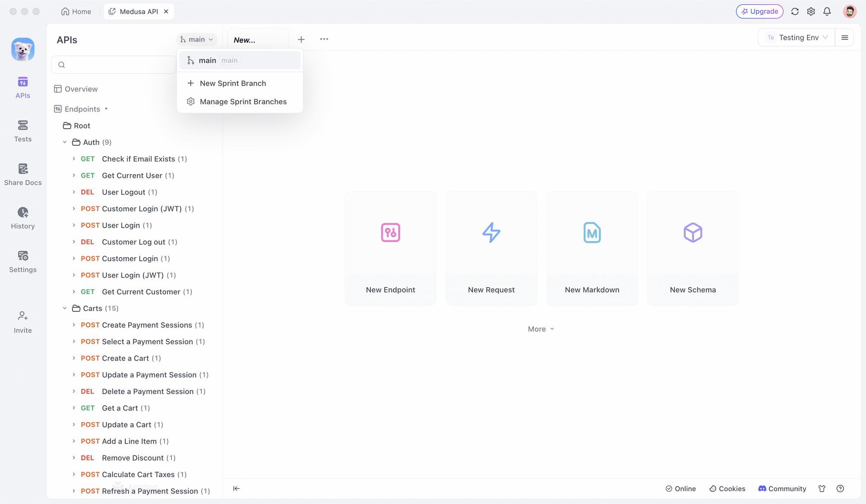
Task: Click the sync refresh icon in top bar
Action: [795, 12]
